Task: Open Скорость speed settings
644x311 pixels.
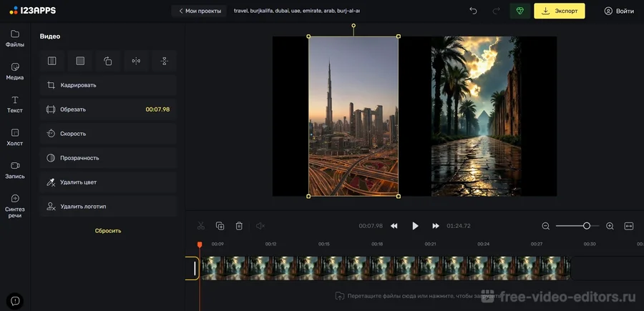Action: [108, 134]
